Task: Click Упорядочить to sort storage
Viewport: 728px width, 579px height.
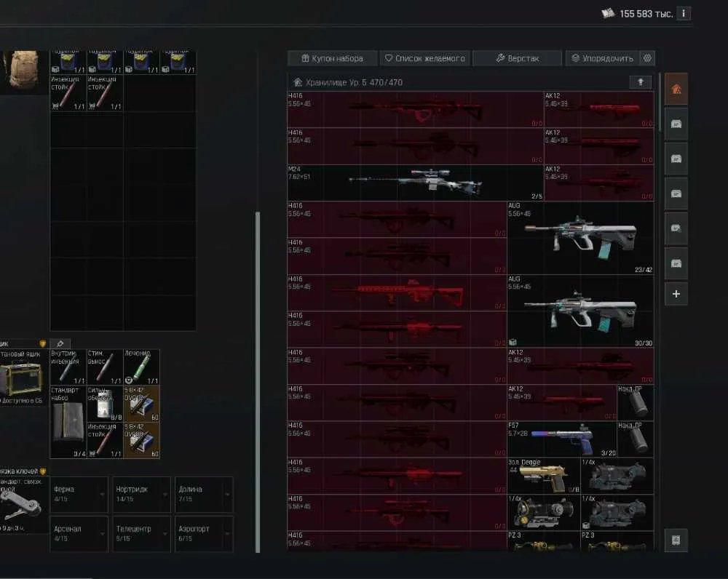Action: [x=602, y=58]
